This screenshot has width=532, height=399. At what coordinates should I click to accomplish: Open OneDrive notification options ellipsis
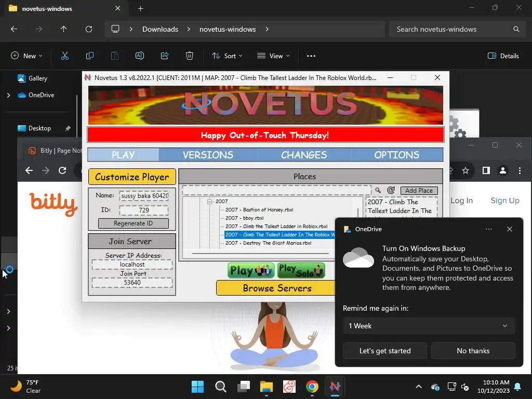[489, 229]
